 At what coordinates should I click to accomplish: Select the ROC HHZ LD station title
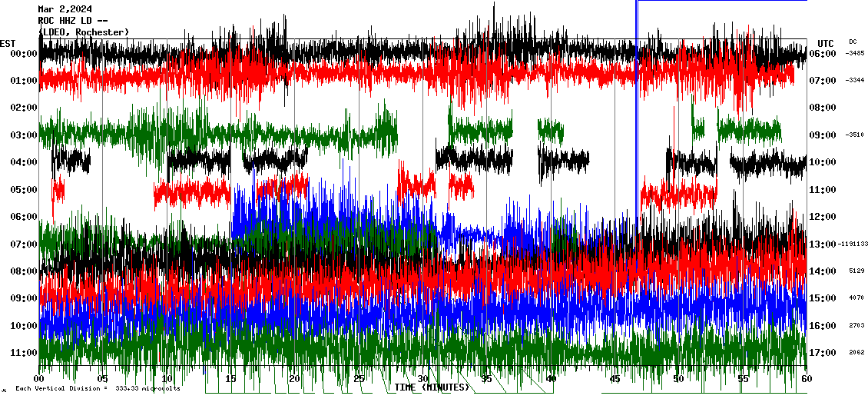click(x=69, y=21)
